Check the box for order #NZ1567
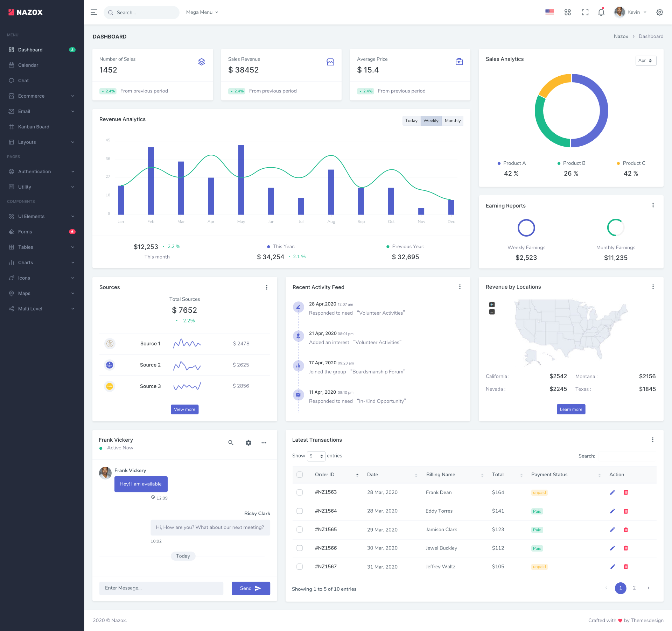 coord(300,567)
